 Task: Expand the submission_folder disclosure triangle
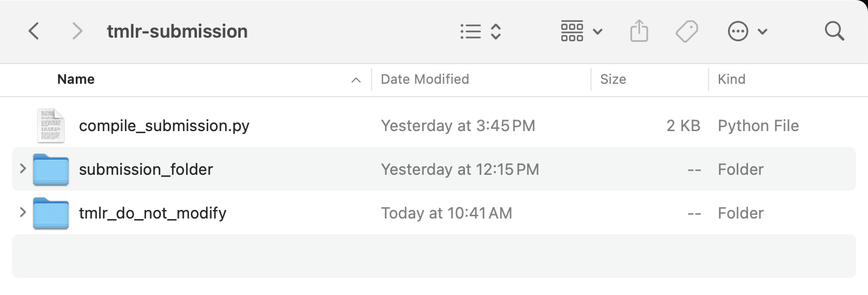[x=23, y=168]
